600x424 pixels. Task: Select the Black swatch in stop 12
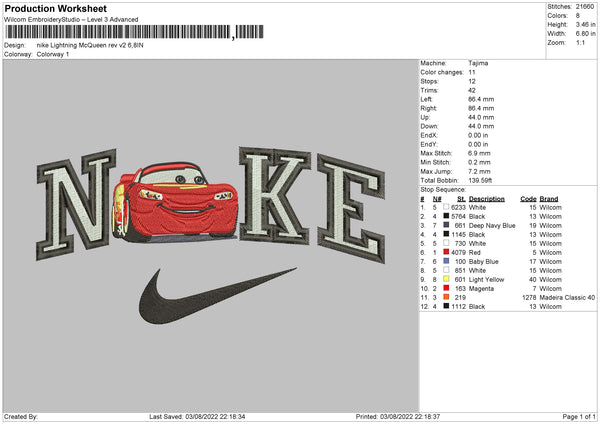[x=447, y=306]
